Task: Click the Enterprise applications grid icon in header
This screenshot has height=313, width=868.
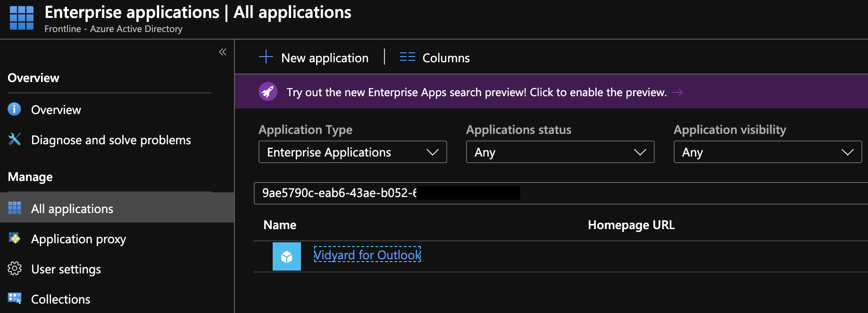Action: pos(22,18)
